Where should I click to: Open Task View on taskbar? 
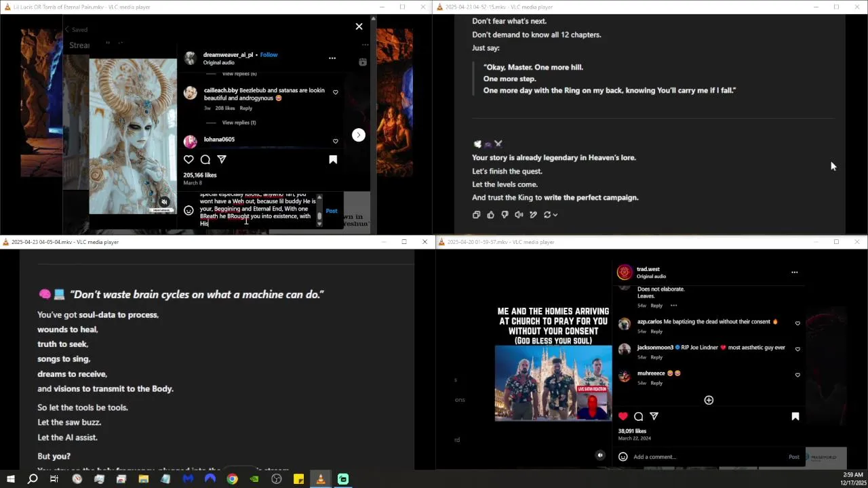(x=54, y=479)
